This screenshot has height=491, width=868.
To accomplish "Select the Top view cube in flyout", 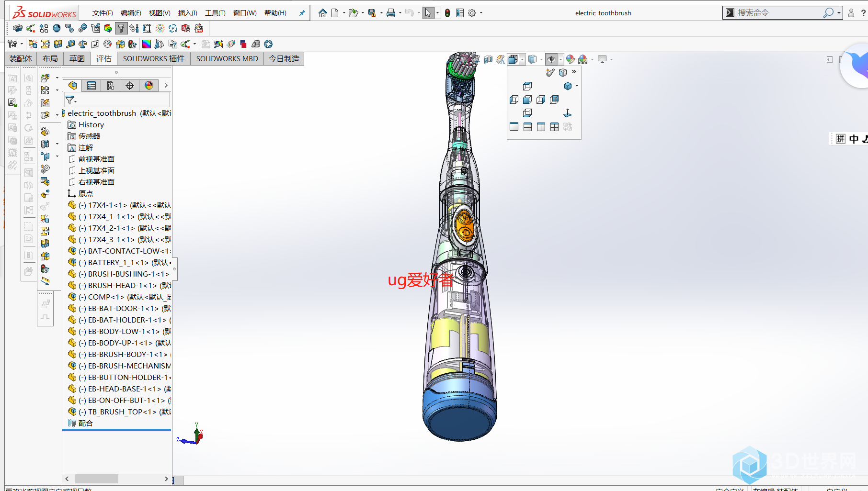I will 527,86.
